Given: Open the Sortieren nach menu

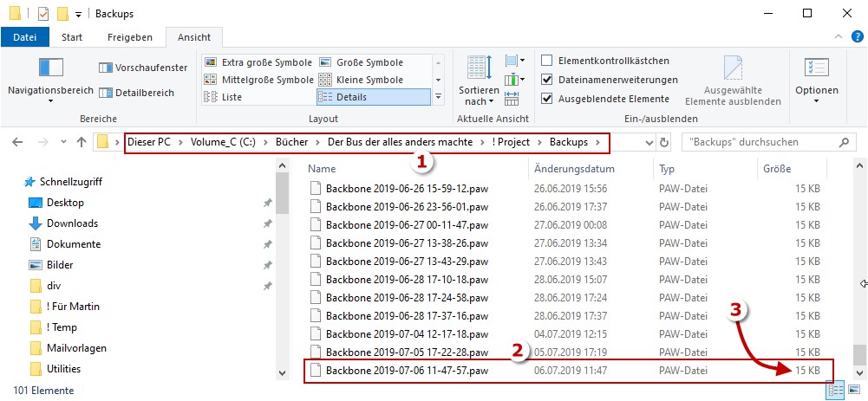Looking at the screenshot, I should click(x=479, y=81).
